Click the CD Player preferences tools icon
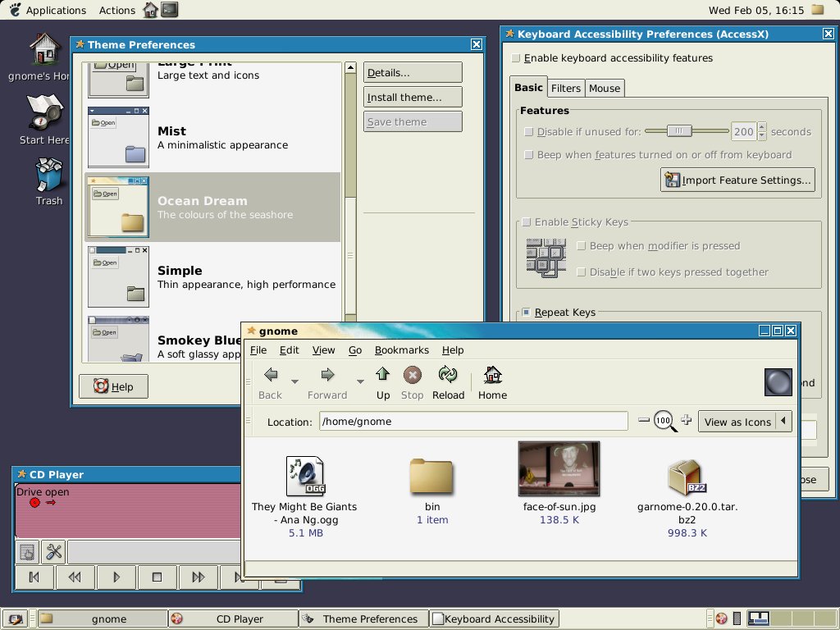The width and height of the screenshot is (840, 630). tap(54, 551)
